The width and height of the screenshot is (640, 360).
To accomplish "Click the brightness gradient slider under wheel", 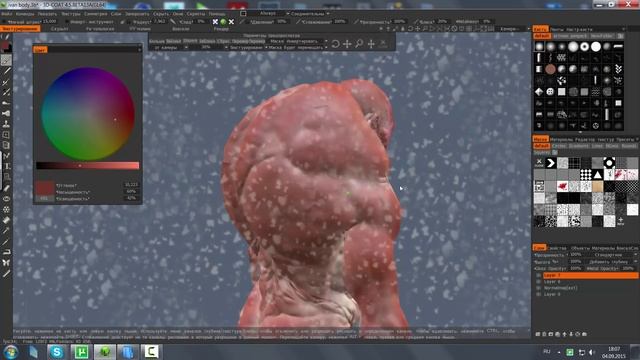I will click(88, 165).
